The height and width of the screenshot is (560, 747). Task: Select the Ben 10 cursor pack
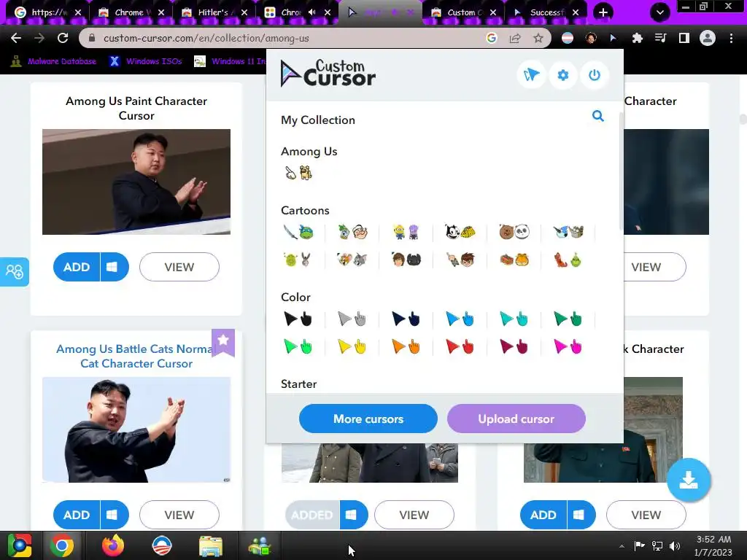click(460, 260)
